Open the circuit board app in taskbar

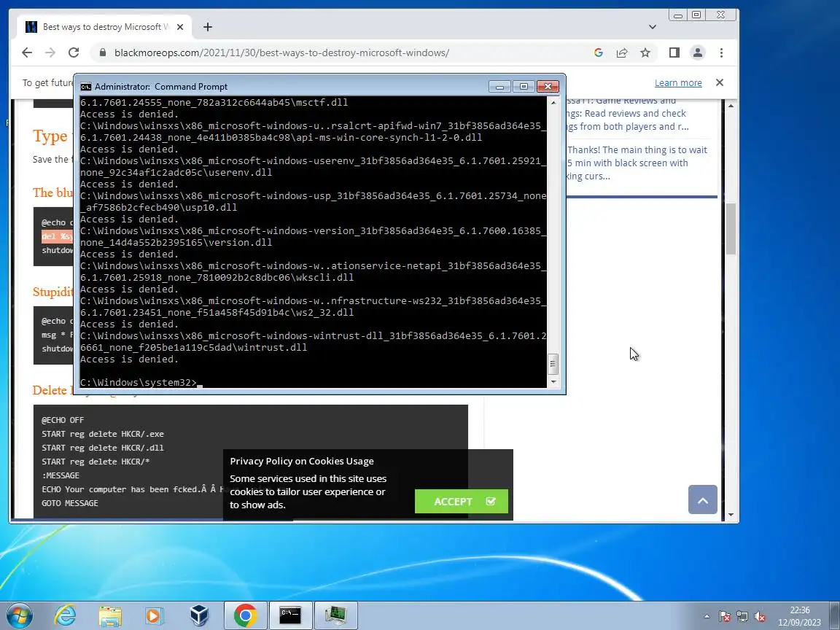pyautogui.click(x=336, y=615)
